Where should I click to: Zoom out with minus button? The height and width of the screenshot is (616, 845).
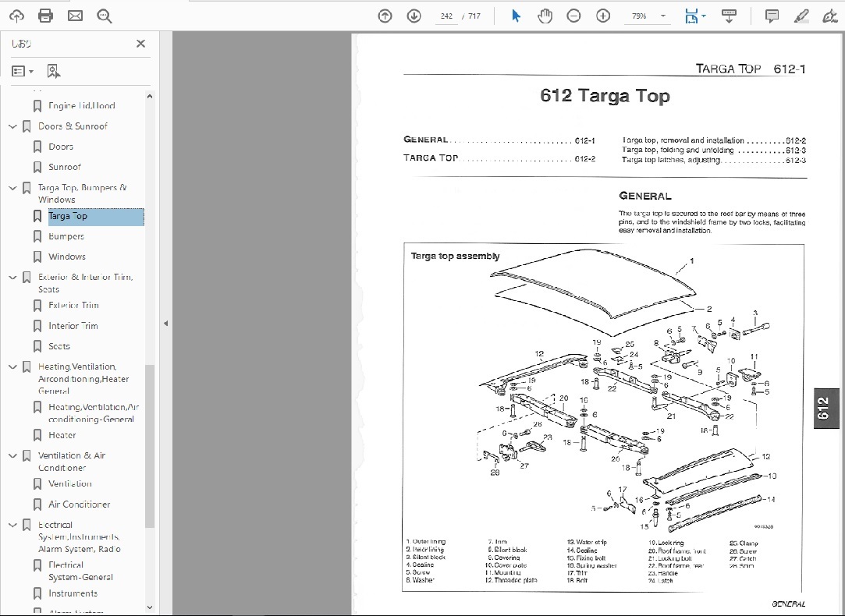point(574,16)
